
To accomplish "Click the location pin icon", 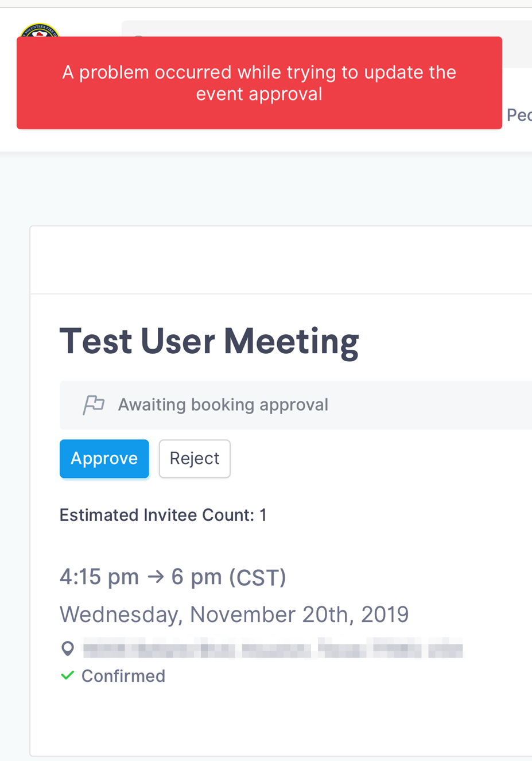I will click(68, 649).
